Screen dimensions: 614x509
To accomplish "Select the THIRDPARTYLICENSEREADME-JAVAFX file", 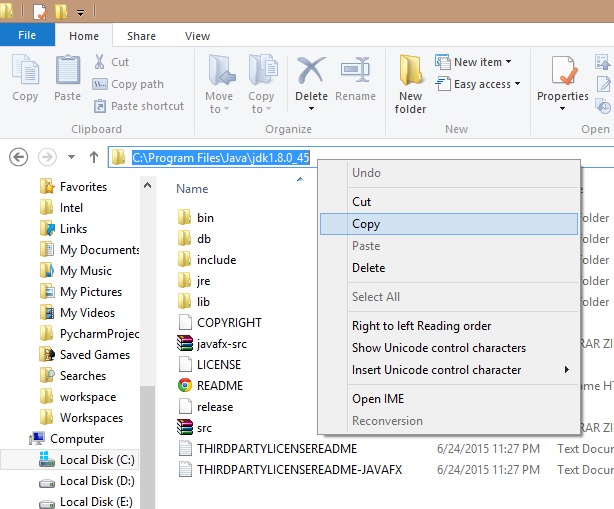I will coord(290,469).
